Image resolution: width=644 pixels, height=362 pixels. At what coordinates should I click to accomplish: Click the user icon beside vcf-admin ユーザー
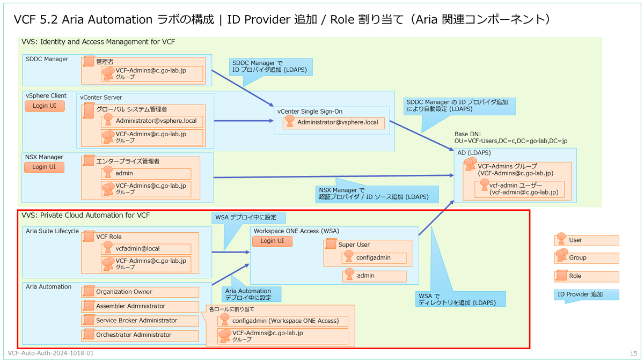tap(484, 184)
